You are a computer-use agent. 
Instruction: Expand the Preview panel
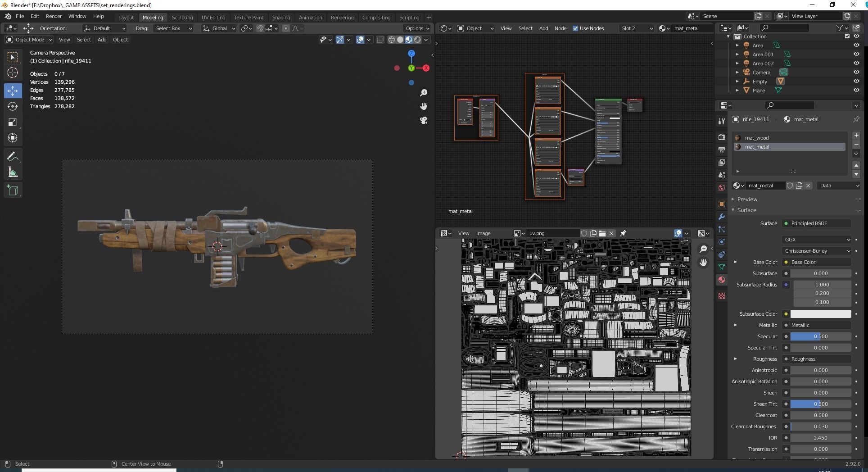[747, 199]
